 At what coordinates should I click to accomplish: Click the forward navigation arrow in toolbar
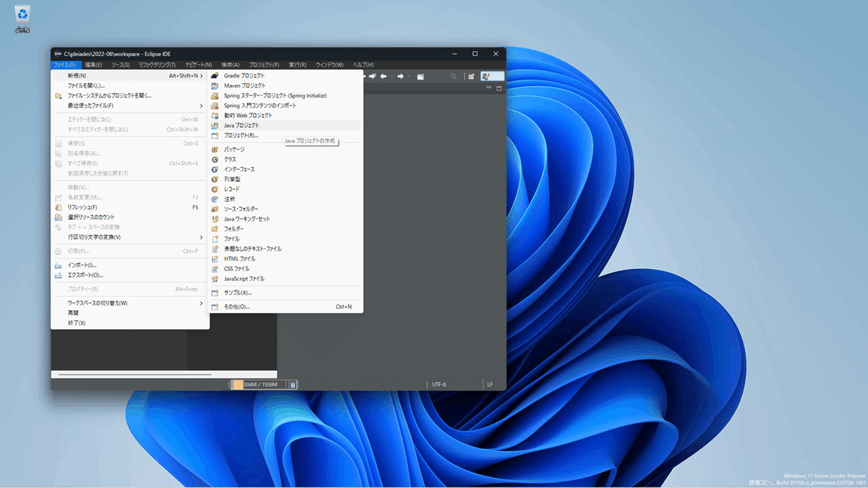click(x=400, y=76)
